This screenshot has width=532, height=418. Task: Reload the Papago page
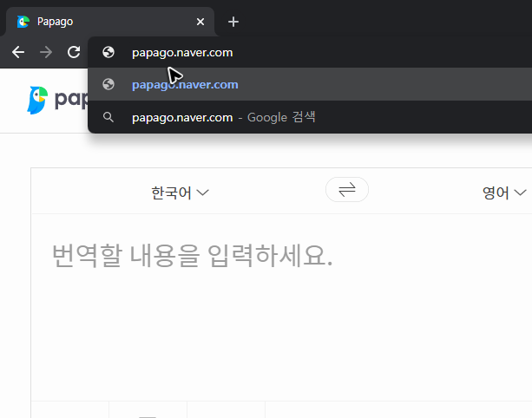[74, 52]
